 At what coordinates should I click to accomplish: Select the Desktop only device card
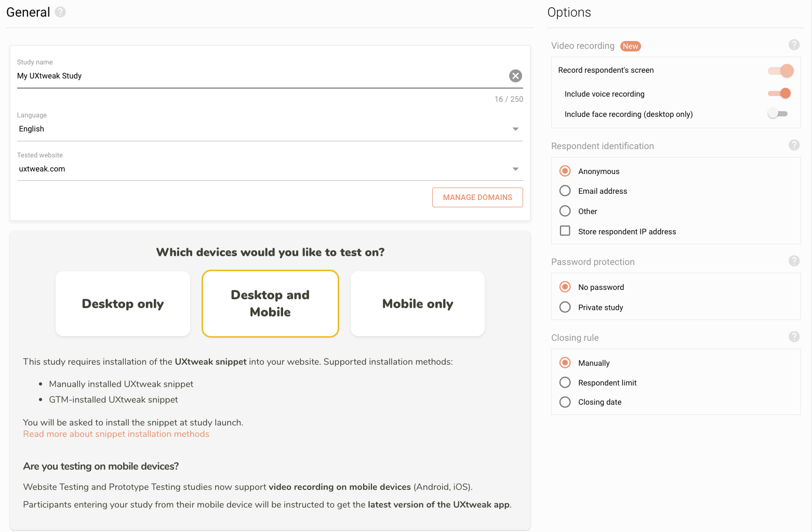pos(123,304)
